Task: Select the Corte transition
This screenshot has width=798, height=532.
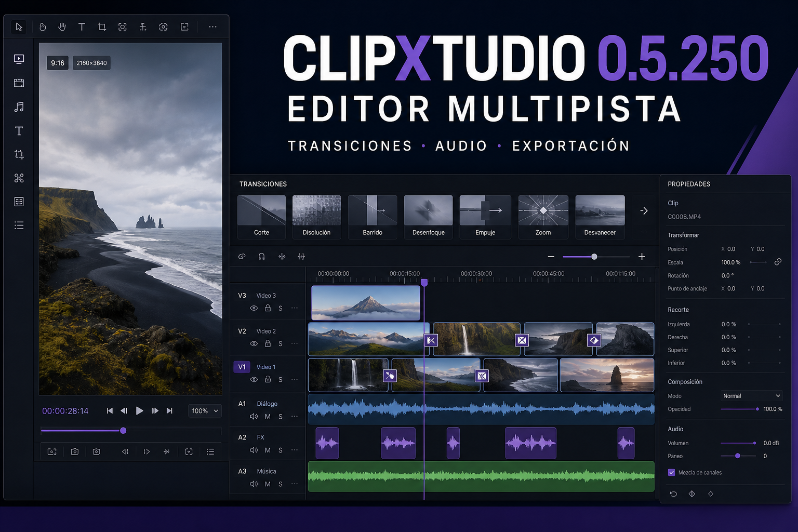Action: click(x=261, y=217)
